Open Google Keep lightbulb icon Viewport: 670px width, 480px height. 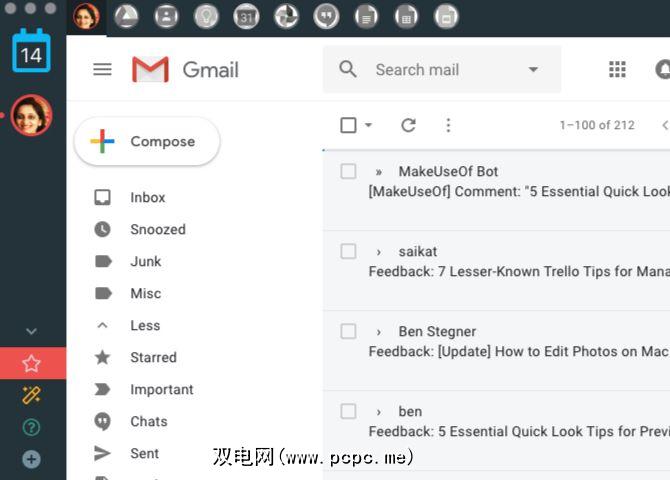[206, 17]
